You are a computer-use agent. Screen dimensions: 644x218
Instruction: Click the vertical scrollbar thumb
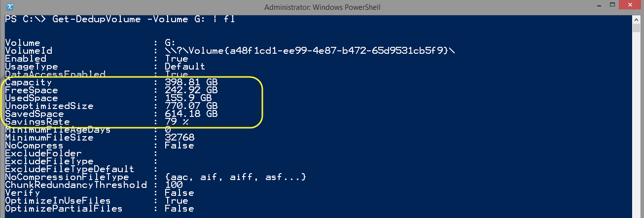(637, 27)
